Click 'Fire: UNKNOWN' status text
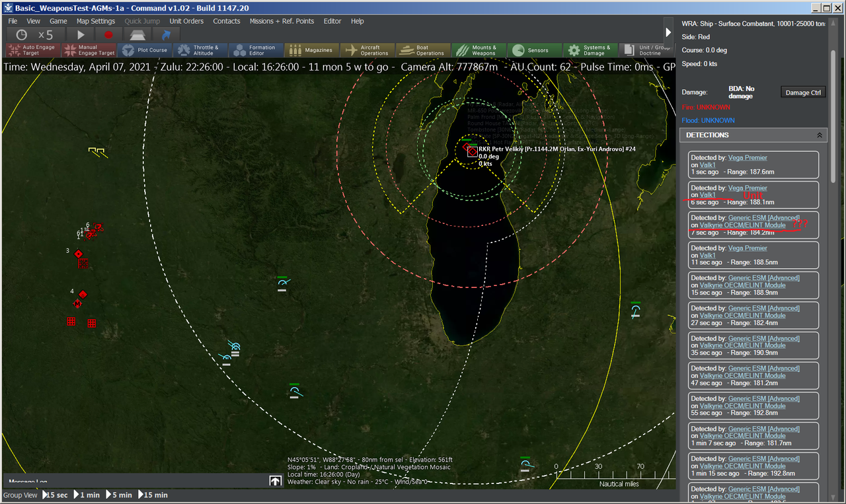This screenshot has width=846, height=504. [706, 107]
